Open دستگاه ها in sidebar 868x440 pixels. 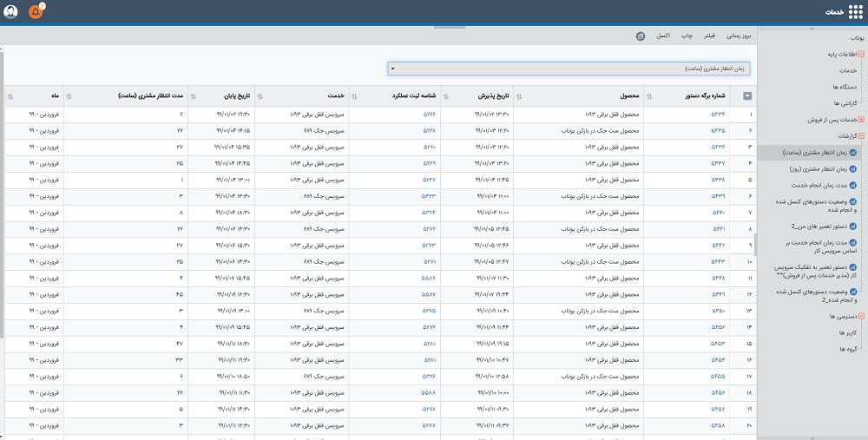845,87
